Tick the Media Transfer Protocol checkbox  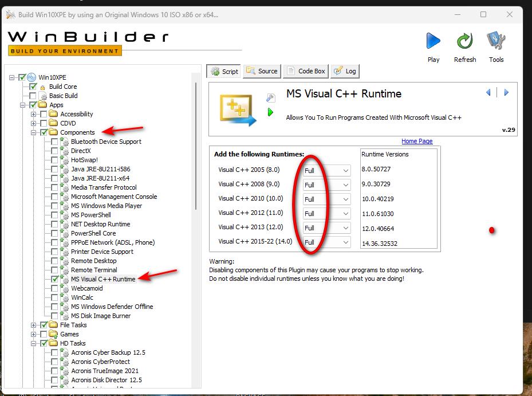coord(54,187)
